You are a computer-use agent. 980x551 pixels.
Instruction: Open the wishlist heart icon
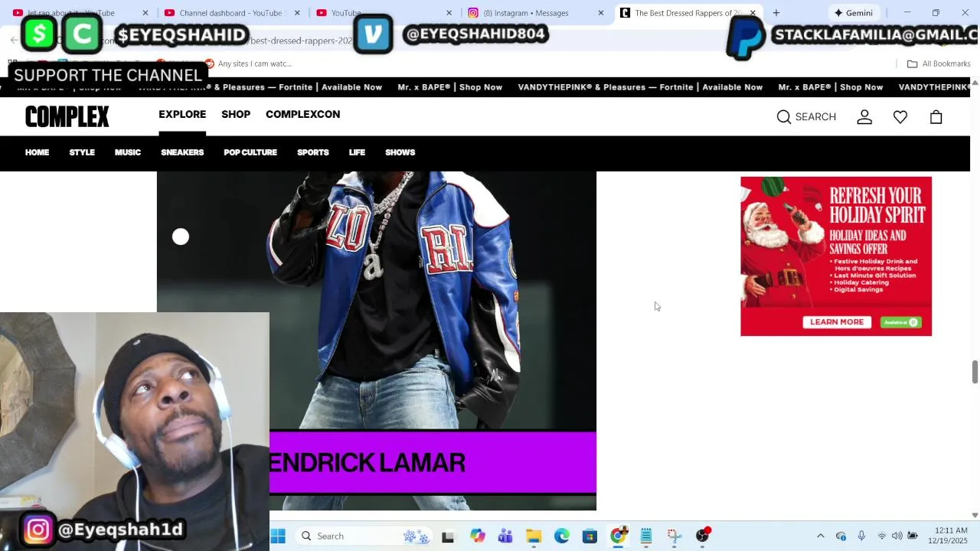pyautogui.click(x=900, y=117)
